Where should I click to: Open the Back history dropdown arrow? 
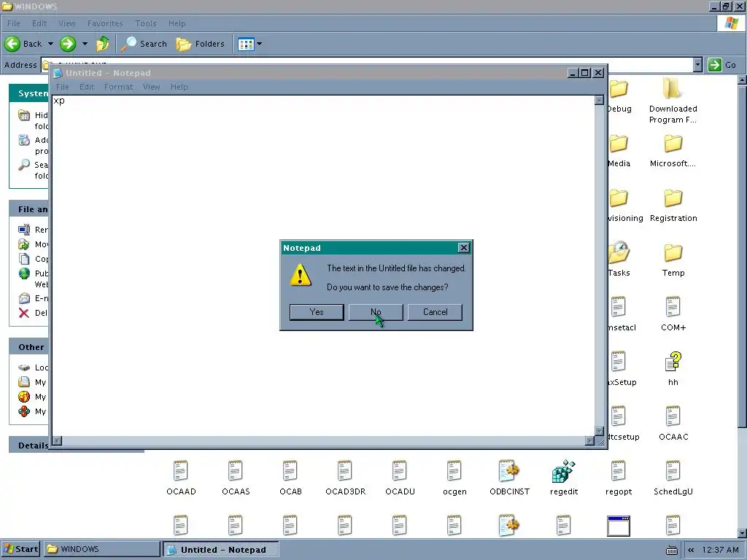click(50, 44)
